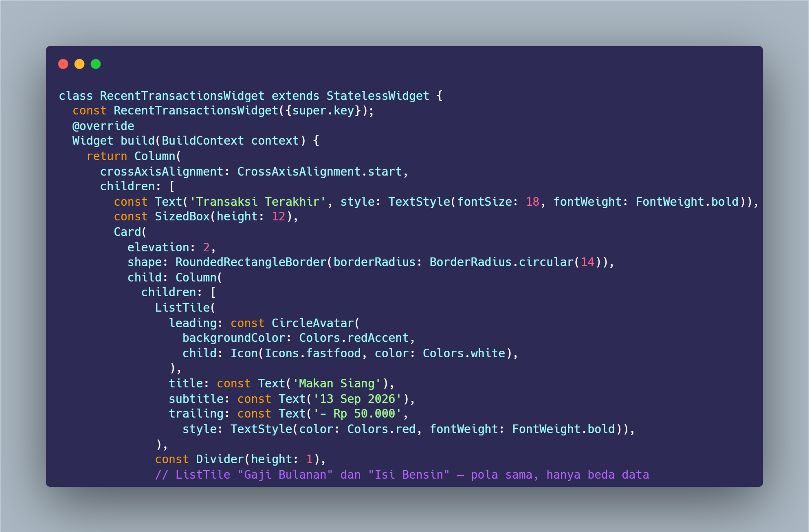Click 'child: Column(' line
Screen dimensions: 809x532
(x=175, y=277)
